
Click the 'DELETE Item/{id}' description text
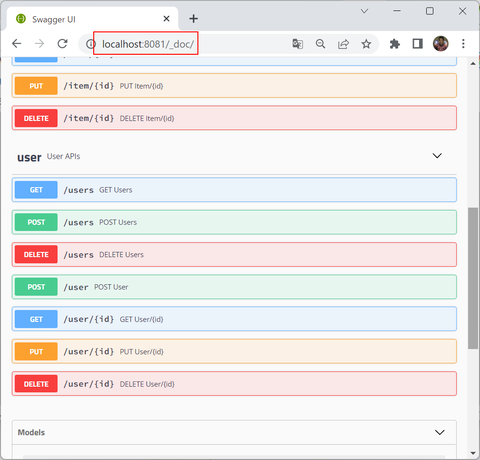[147, 118]
